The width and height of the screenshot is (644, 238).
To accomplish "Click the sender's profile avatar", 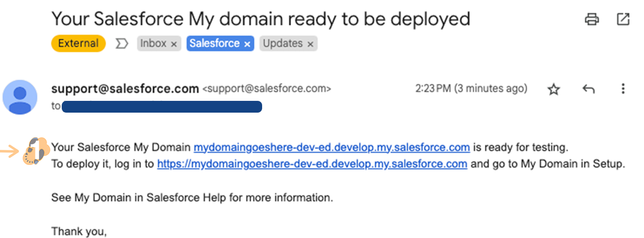I will (x=20, y=97).
